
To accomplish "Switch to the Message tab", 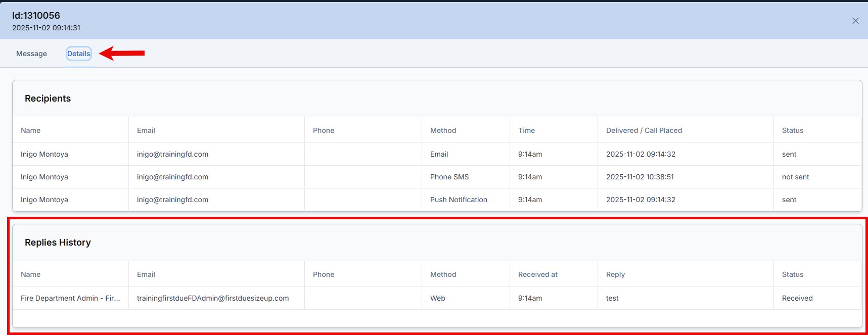I will tap(31, 54).
